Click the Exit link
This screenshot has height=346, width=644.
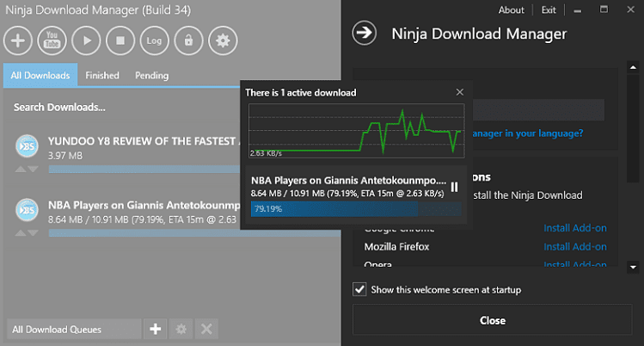click(x=549, y=10)
